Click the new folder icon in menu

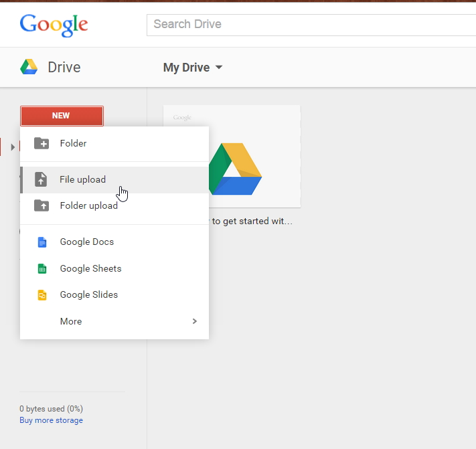[x=42, y=143]
